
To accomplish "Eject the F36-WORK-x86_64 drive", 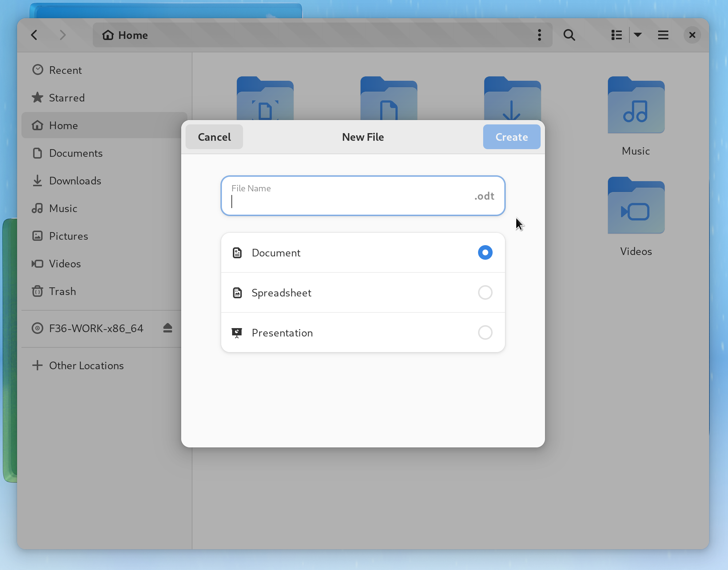I will (x=167, y=328).
